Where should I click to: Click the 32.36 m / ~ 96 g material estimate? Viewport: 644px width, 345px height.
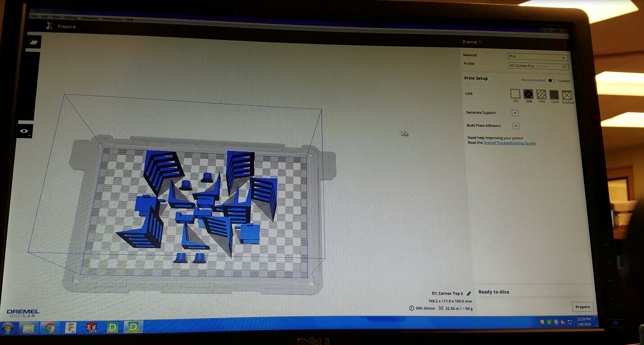pyautogui.click(x=459, y=308)
